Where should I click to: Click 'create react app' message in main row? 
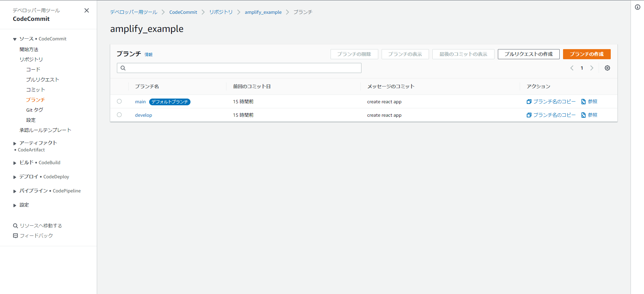(x=384, y=102)
